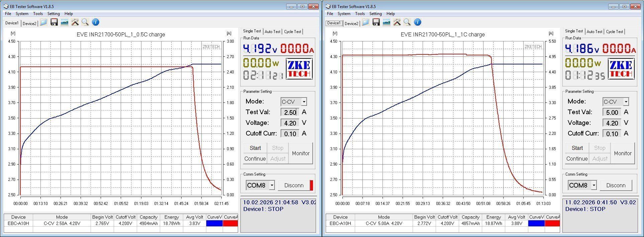Click the floppy disk save icon in left window
Viewport: 644px width, 237px height.
(x=54, y=22)
